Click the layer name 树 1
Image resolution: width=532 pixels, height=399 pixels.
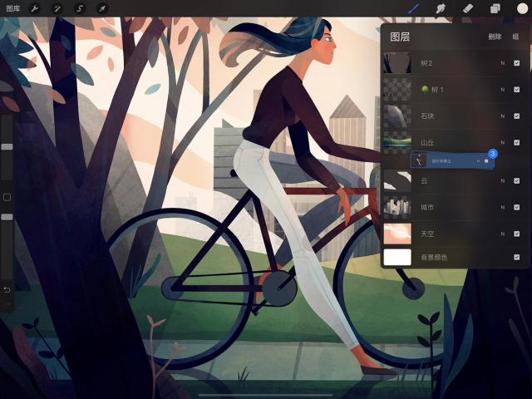(x=436, y=90)
